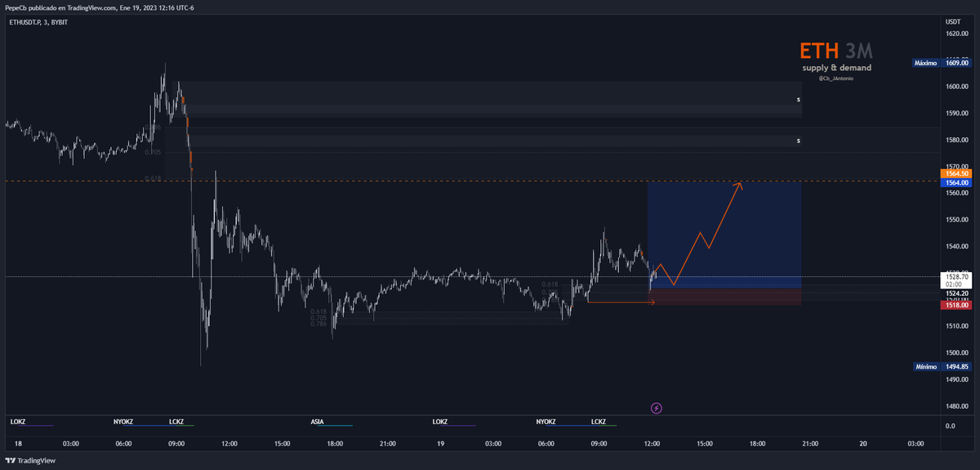Click the ETH 3M chart title text

coord(835,51)
